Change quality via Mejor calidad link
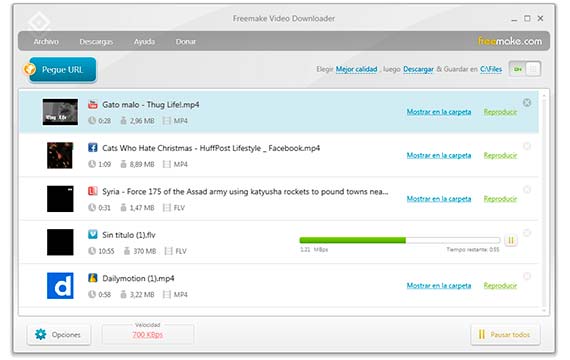570x360 pixels. pos(356,69)
